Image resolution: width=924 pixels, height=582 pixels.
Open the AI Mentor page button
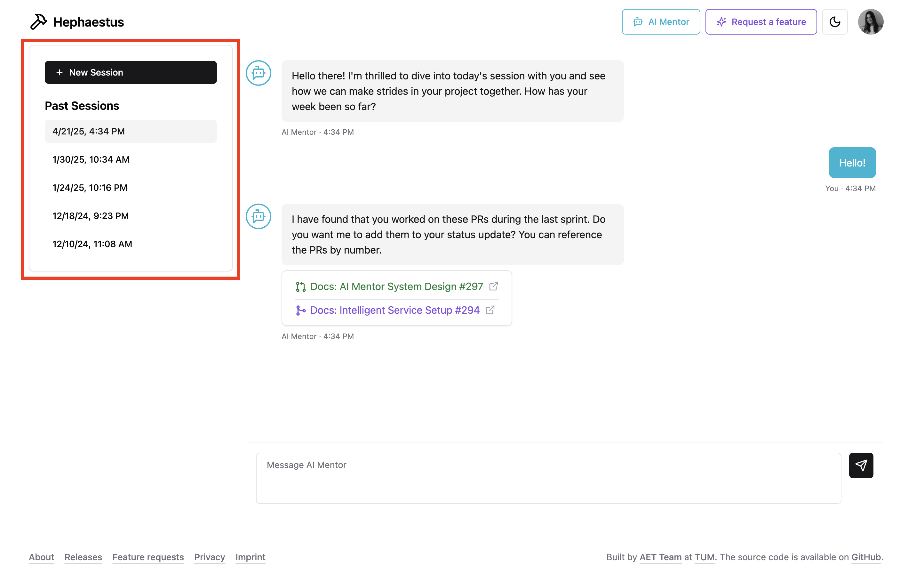pos(660,22)
